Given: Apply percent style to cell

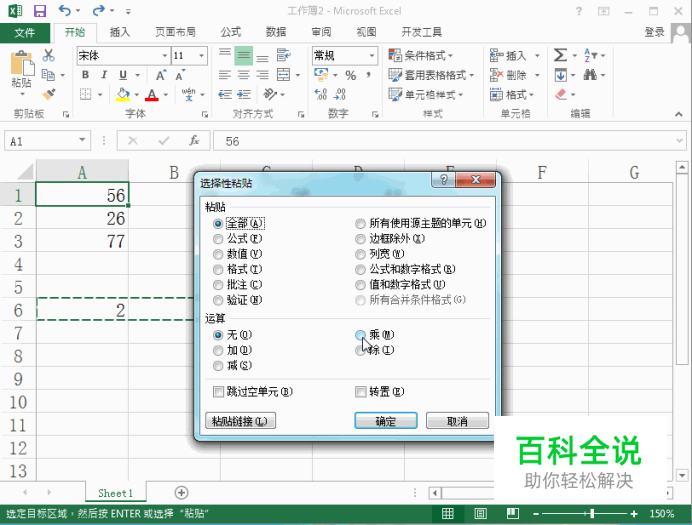Looking at the screenshot, I should pyautogui.click(x=351, y=75).
